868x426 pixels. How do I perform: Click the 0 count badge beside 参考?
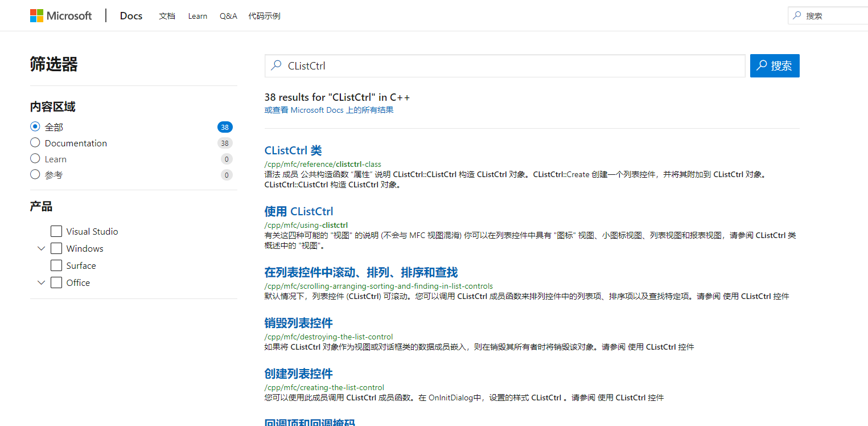[x=227, y=175]
